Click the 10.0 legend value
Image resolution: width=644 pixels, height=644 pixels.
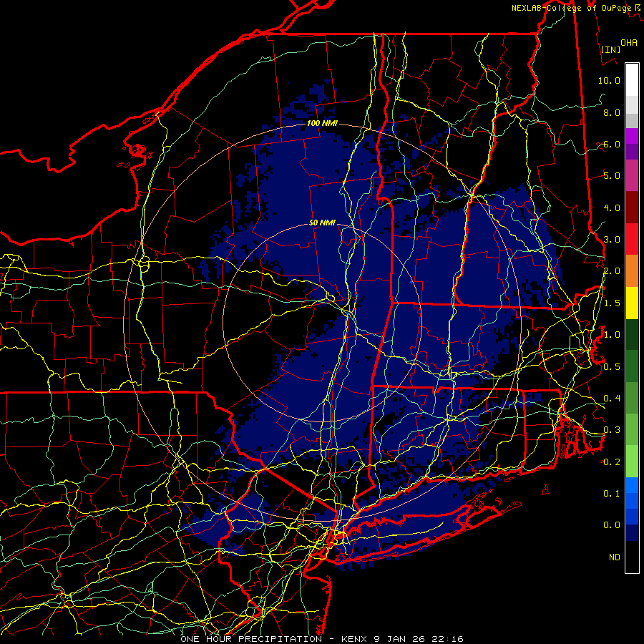point(609,80)
